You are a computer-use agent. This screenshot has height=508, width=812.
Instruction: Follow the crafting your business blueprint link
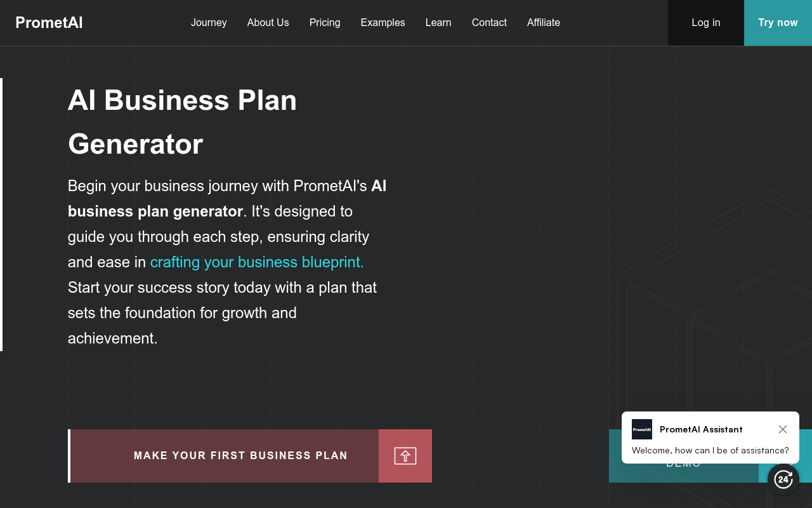pos(257,262)
